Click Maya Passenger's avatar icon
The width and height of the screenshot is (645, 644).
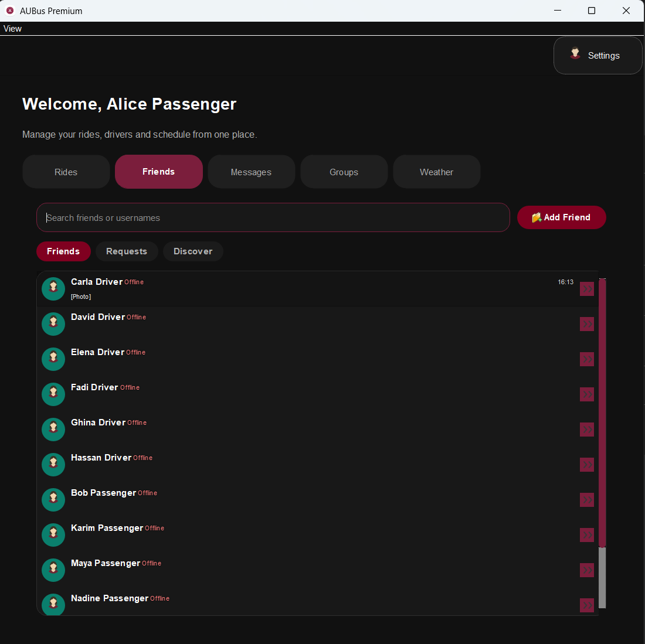pyautogui.click(x=53, y=570)
